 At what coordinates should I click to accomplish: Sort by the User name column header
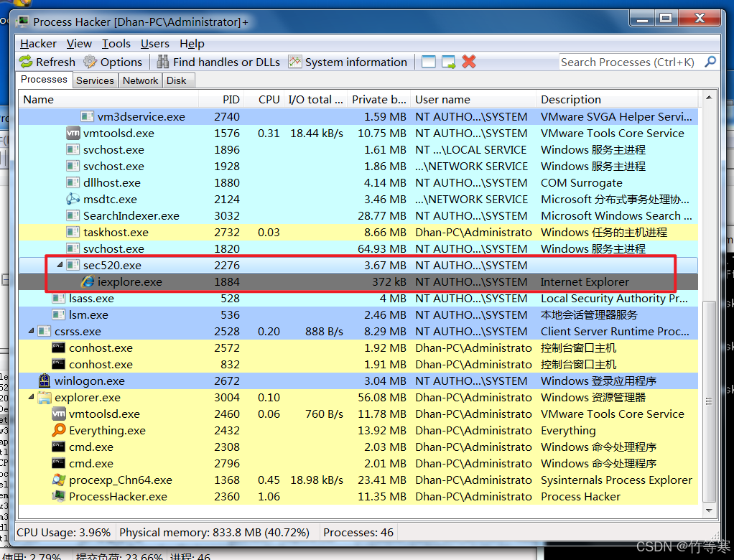tap(442, 100)
